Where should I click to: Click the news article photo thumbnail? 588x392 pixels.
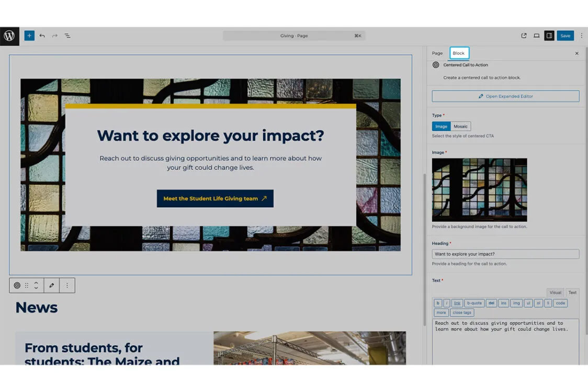tap(310, 348)
